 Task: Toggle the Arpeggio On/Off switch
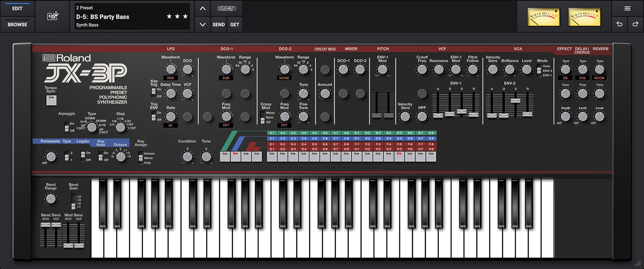pyautogui.click(x=67, y=127)
